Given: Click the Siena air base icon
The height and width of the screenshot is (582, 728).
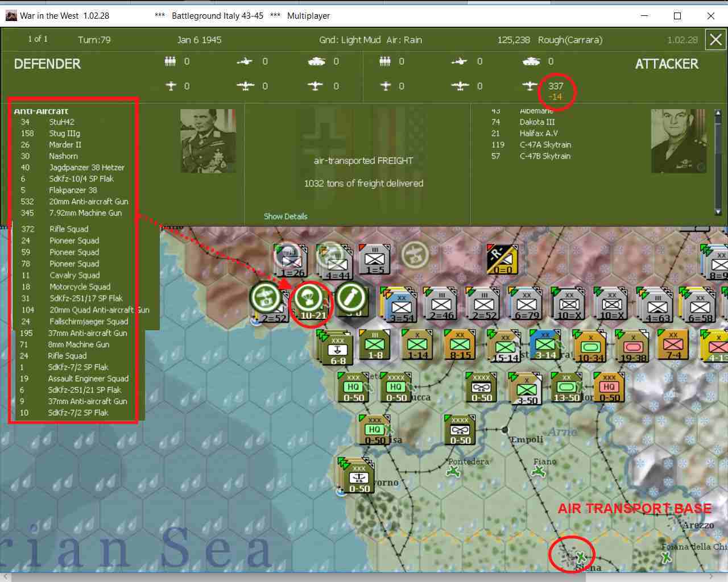Looking at the screenshot, I should pyautogui.click(x=581, y=556).
